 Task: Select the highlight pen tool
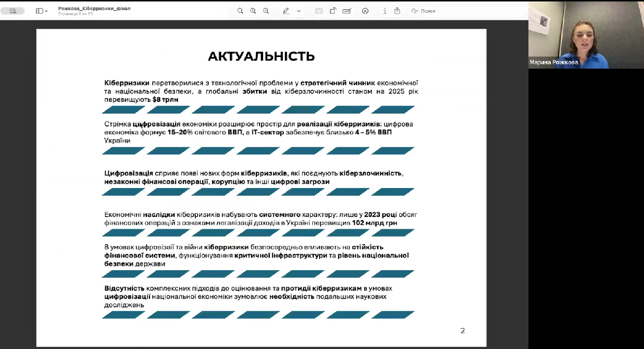tap(286, 11)
